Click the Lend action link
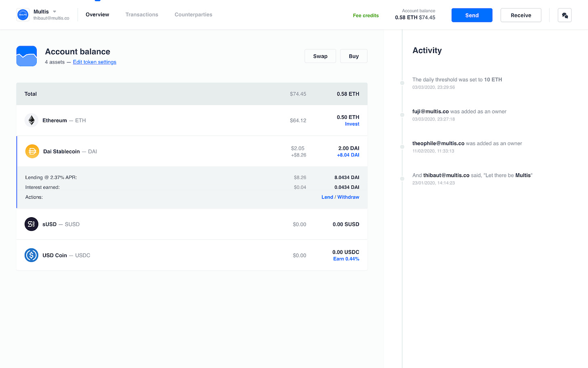Viewport: 588px width, 368px height. click(327, 197)
